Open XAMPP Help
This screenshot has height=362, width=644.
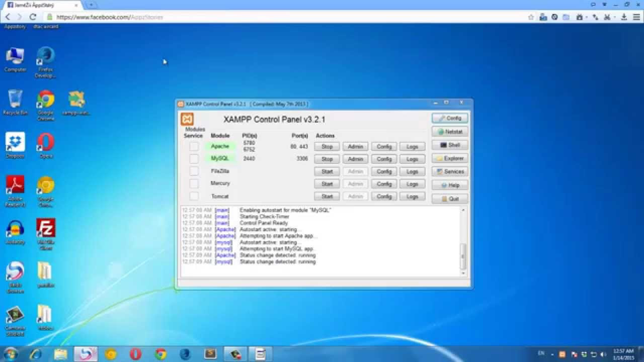click(x=450, y=185)
